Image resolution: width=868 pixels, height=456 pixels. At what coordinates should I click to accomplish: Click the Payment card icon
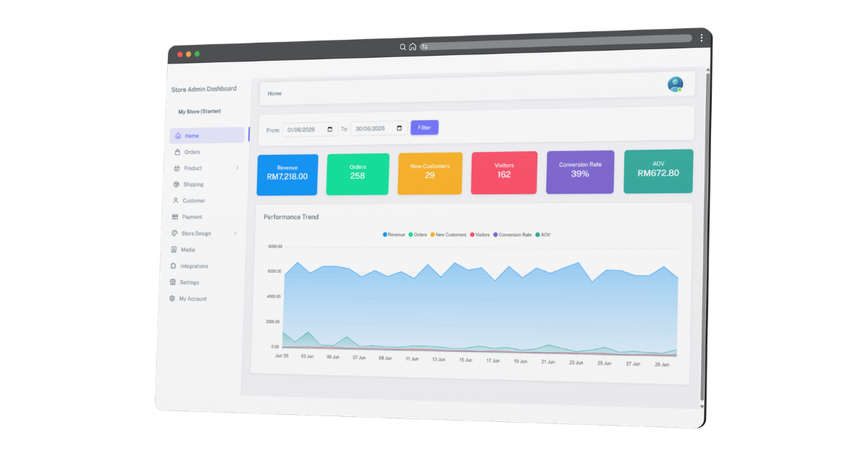175,216
